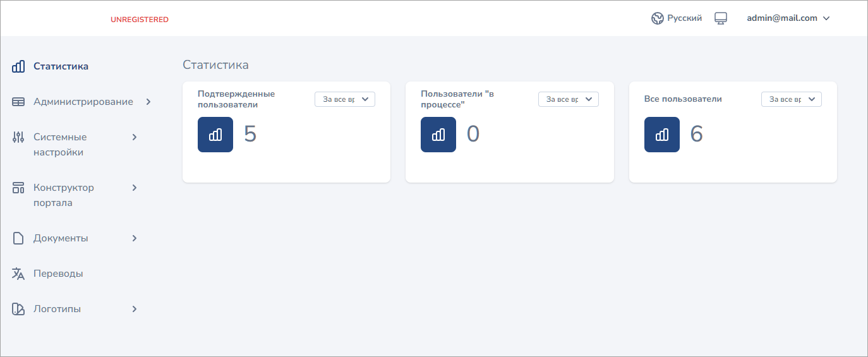Click the Русский language link

click(684, 18)
